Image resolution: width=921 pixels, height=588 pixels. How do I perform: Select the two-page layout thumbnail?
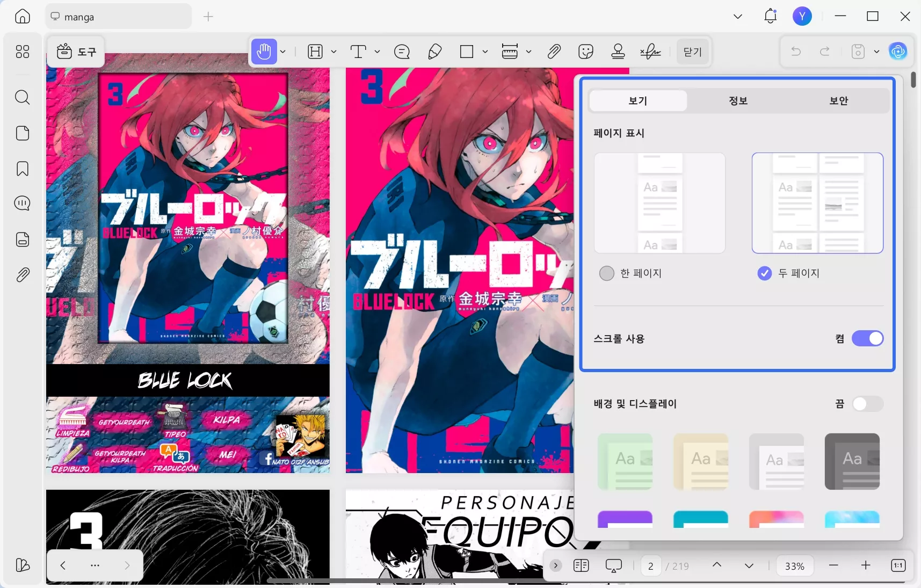pyautogui.click(x=817, y=203)
